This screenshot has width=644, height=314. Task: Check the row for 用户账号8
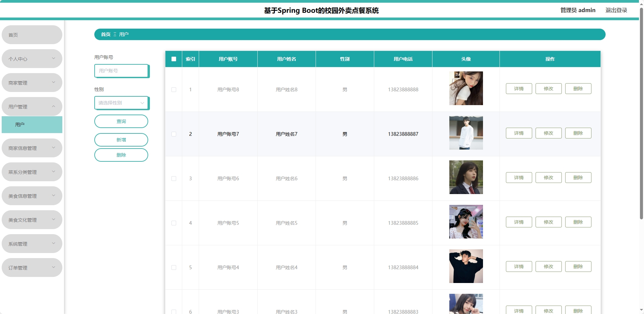click(174, 90)
